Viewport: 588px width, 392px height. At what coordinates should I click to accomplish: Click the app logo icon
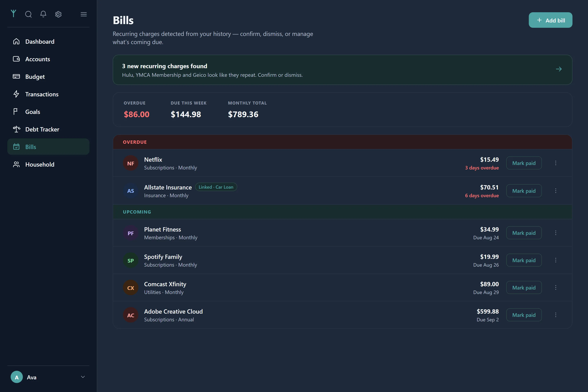pos(13,13)
